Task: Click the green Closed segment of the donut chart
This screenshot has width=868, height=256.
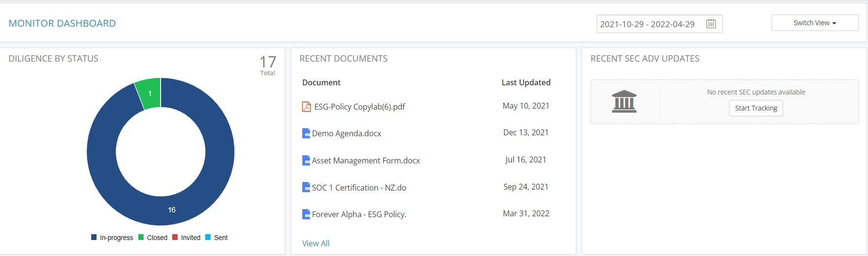Action: pos(149,93)
